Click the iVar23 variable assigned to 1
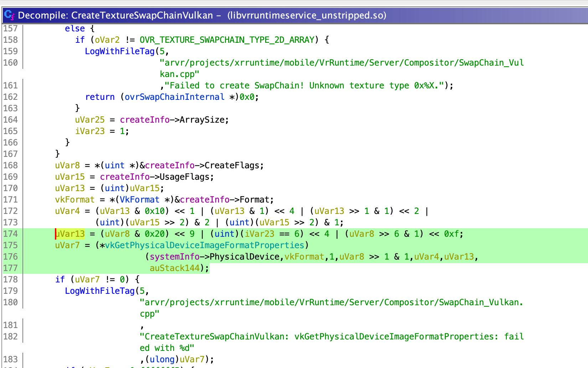588x368 pixels. 90,131
